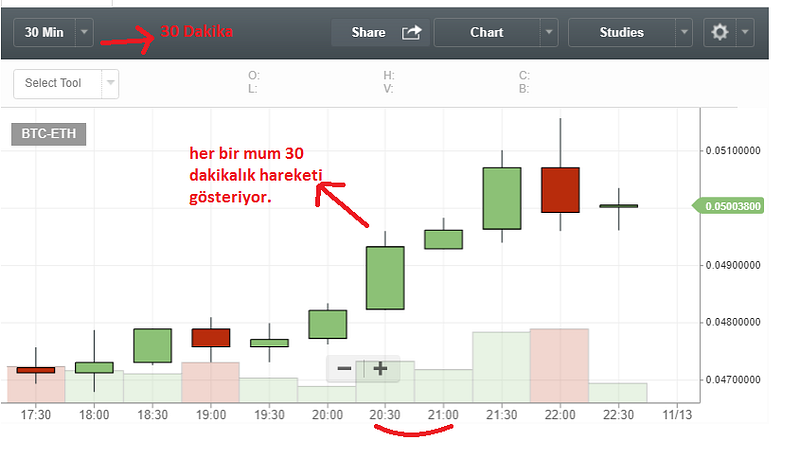The width and height of the screenshot is (800, 456).
Task: Select the large green 20:30 candlestick
Action: point(385,278)
